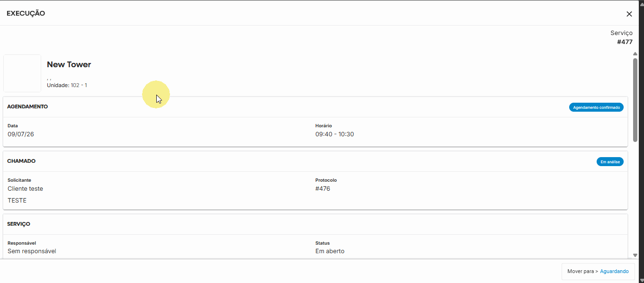644x283 pixels.
Task: Click the CHAMADO section header
Action: pos(21,161)
